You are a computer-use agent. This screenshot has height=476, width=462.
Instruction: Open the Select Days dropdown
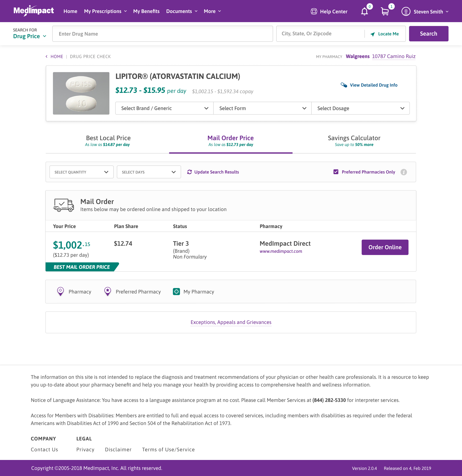tap(149, 172)
